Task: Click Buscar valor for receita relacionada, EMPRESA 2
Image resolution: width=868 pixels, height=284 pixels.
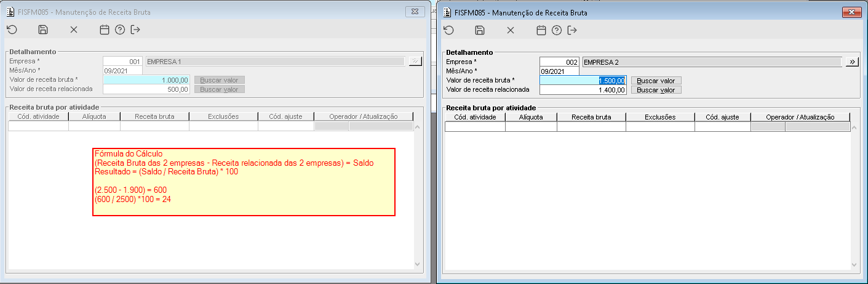Action: (x=656, y=90)
